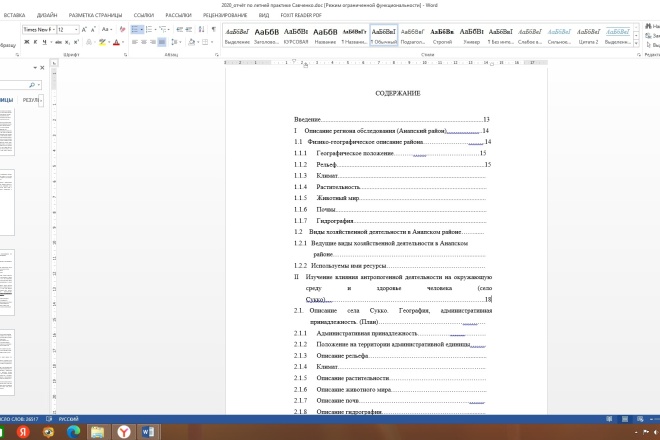Increase paragraph indent
The image size is (660, 440).
[189, 29]
